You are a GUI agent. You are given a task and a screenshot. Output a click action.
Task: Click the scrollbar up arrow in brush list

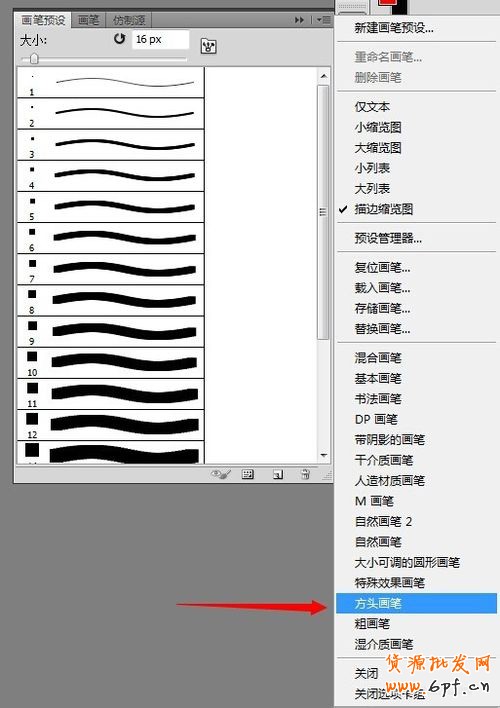[x=323, y=76]
